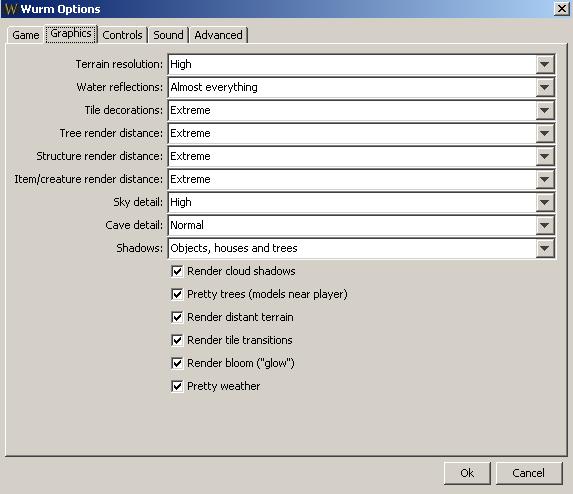The width and height of the screenshot is (573, 494).
Task: Click the Cancel button
Action: point(529,473)
